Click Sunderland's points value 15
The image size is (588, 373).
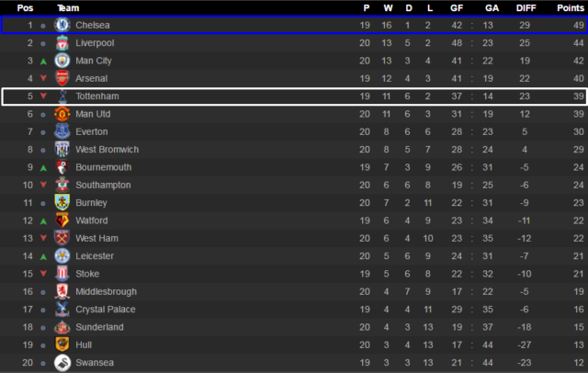(x=578, y=327)
